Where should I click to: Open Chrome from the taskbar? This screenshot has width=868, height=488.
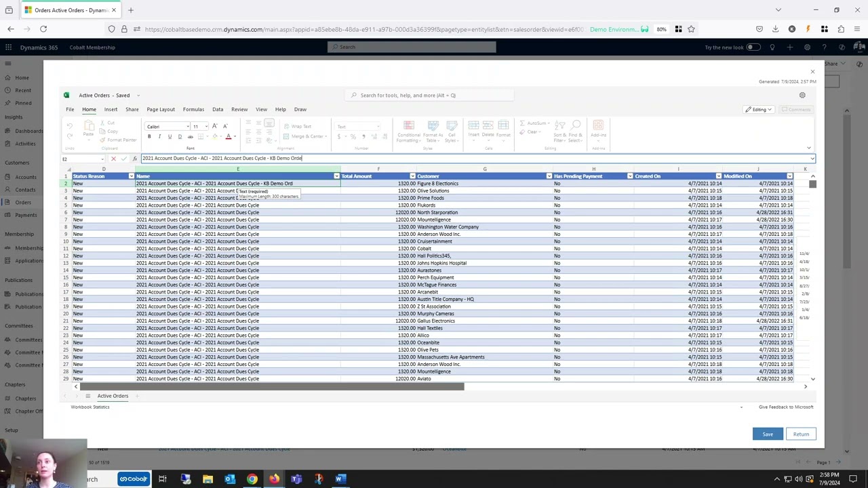click(252, 479)
